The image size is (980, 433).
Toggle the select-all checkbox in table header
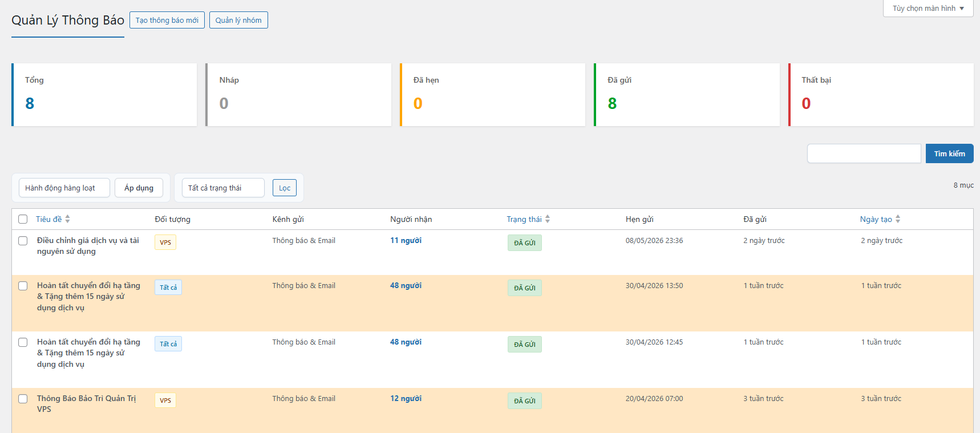23,219
